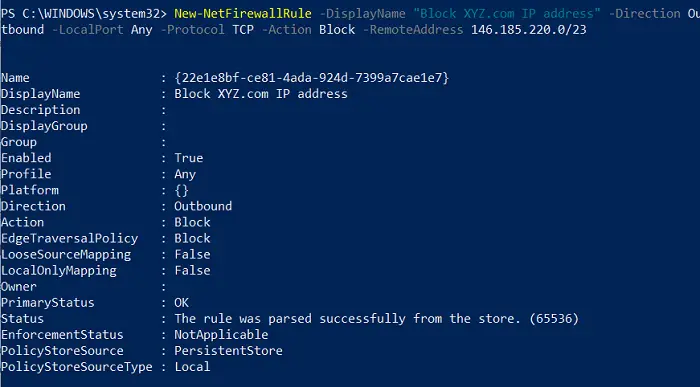Click the -Protocol TCP parameter
700x387 pixels.
[207, 29]
